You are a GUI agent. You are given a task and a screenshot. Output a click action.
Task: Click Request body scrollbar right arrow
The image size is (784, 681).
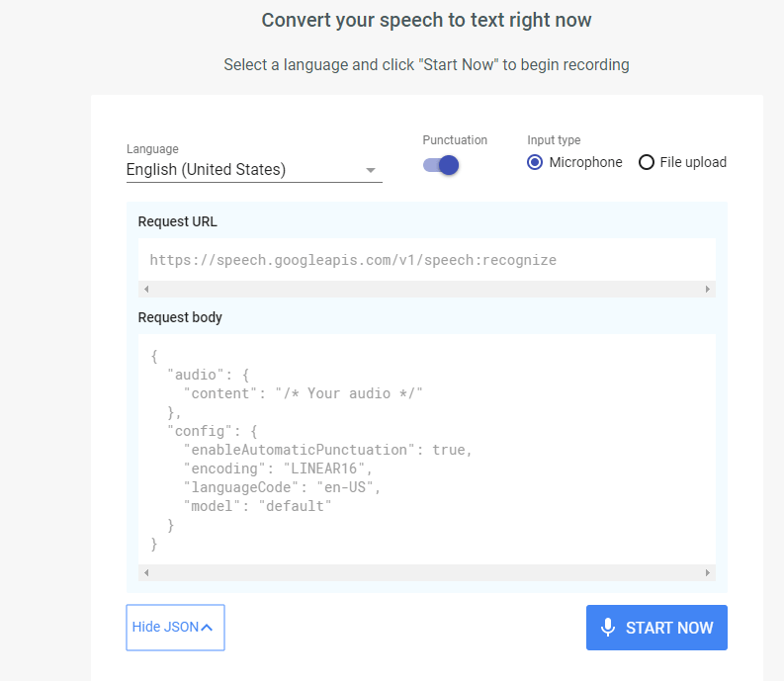707,573
